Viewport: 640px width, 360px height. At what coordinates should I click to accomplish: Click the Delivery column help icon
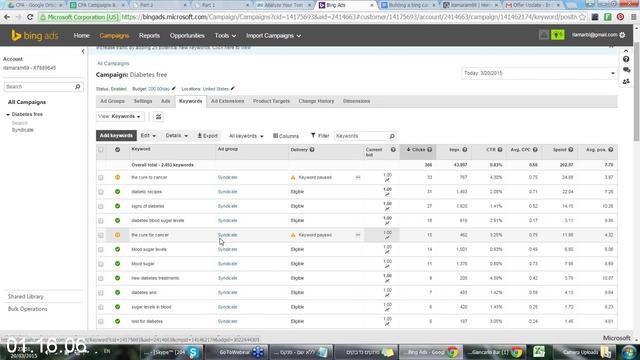[312, 150]
